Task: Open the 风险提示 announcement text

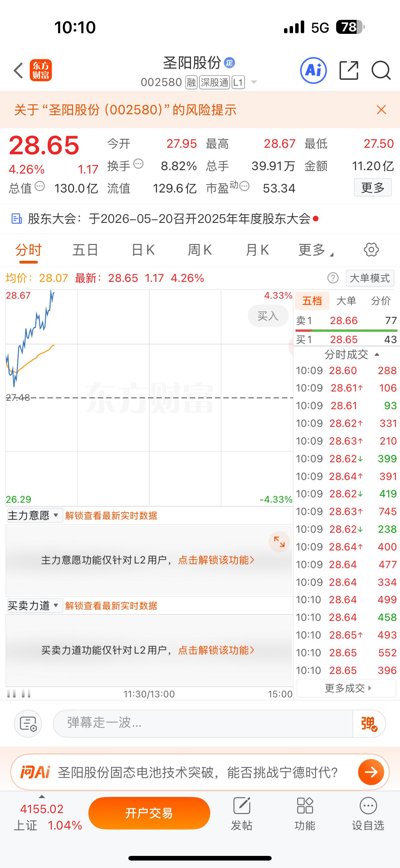Action: pyautogui.click(x=125, y=110)
